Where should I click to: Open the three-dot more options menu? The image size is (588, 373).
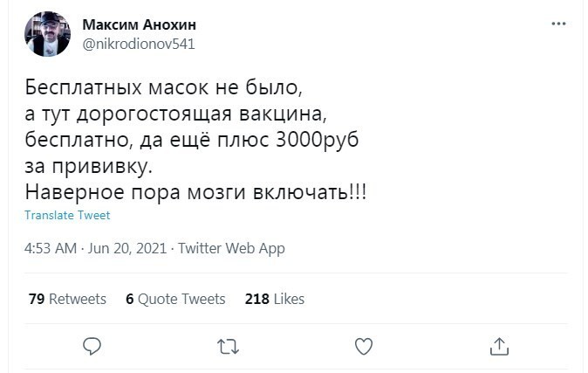tap(558, 24)
